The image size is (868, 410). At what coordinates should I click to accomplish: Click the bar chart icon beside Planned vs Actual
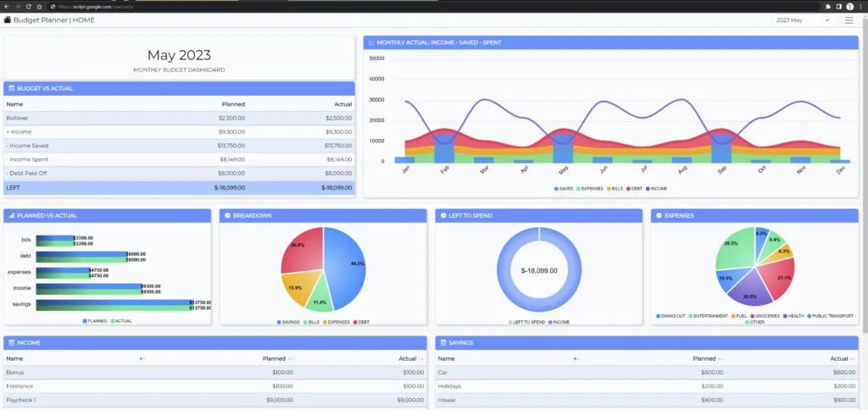tap(11, 216)
